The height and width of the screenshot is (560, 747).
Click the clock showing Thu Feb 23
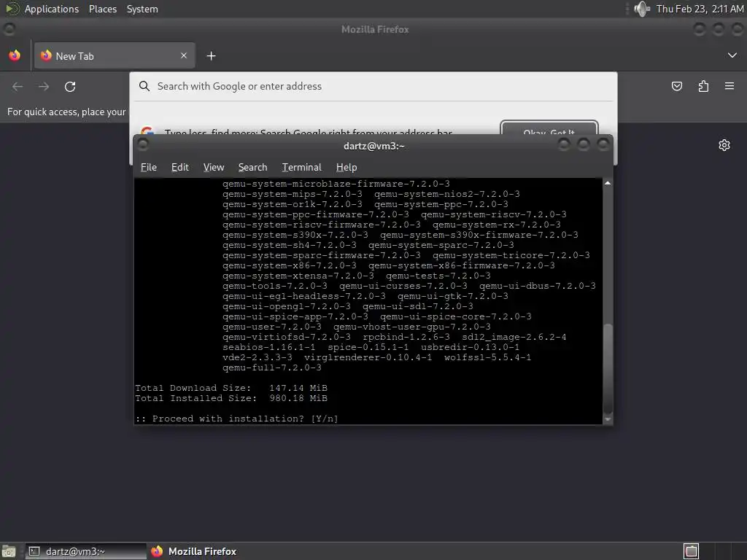(x=700, y=9)
